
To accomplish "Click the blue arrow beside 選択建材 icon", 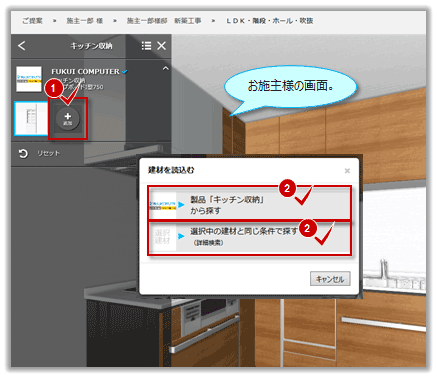I will point(181,236).
